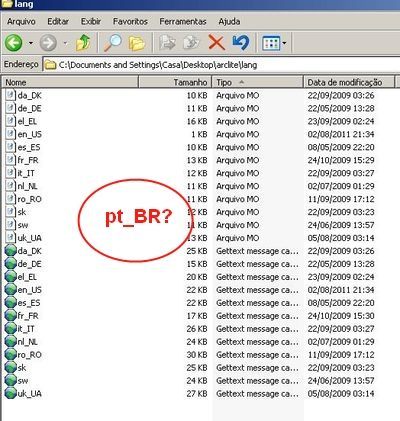The height and width of the screenshot is (421, 400).
Task: Toggle the Folders pane icon
Action: [137, 43]
